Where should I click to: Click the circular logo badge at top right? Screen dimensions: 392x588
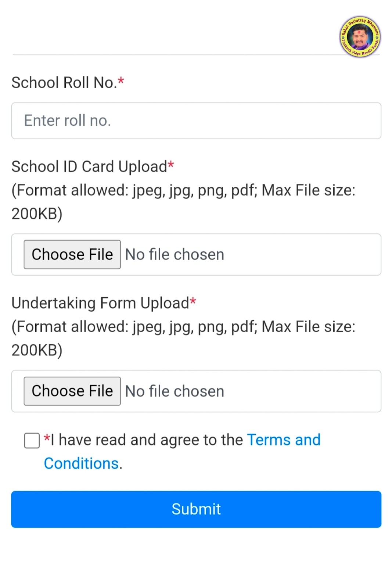pyautogui.click(x=360, y=37)
